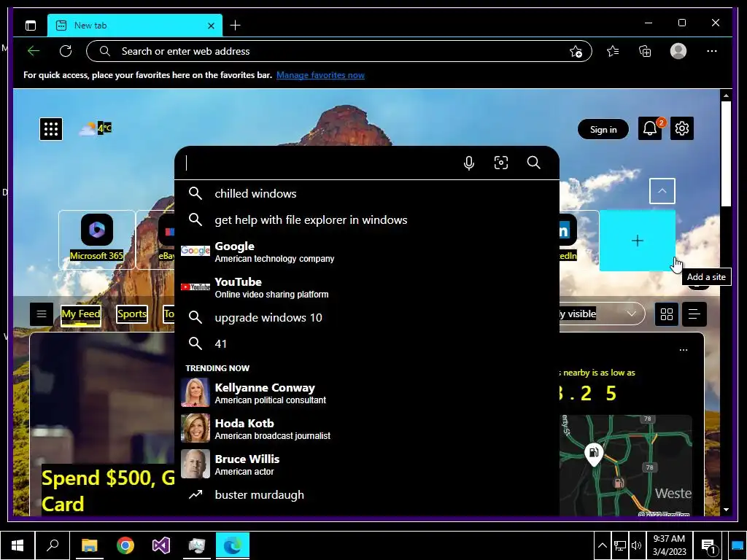747x560 pixels.
Task: Click the Sign in button
Action: point(603,129)
